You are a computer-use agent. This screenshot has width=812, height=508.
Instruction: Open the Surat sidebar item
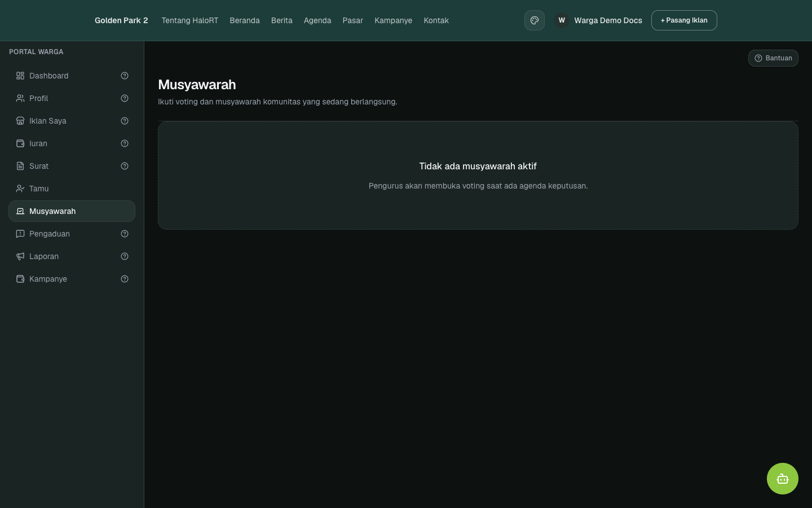click(72, 166)
